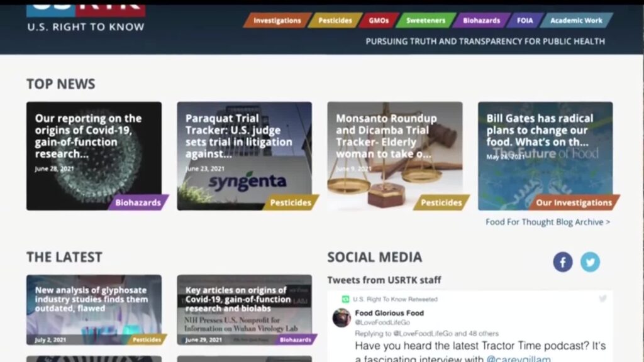Viewport: 644px width, 362px height.
Task: Click Pesticides tag on glyphosate article
Action: tap(147, 339)
